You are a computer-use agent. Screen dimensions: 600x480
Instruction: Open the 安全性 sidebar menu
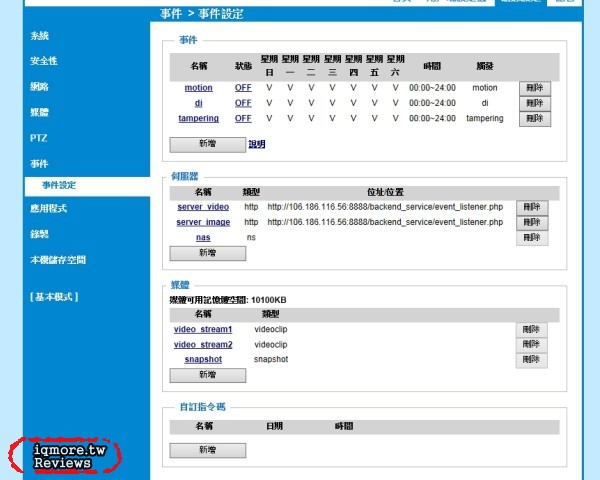click(x=44, y=61)
